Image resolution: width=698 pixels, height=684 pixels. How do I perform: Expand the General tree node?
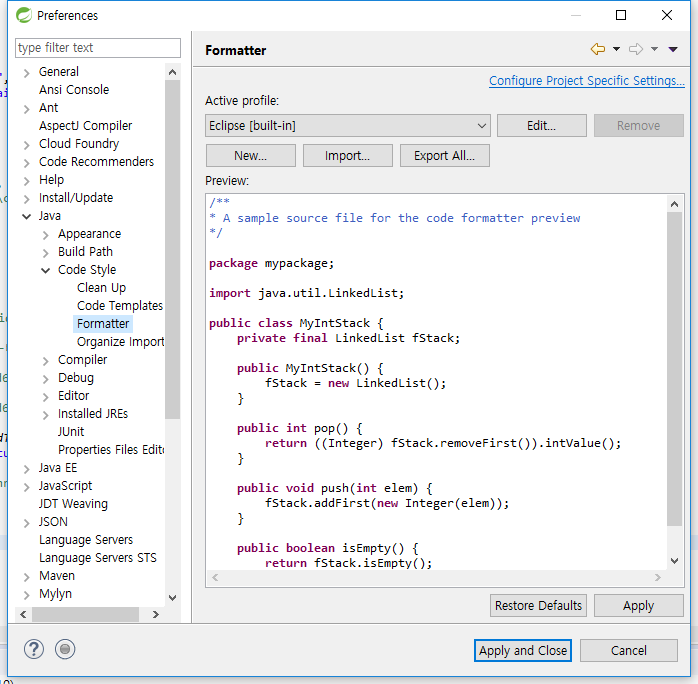click(x=27, y=73)
